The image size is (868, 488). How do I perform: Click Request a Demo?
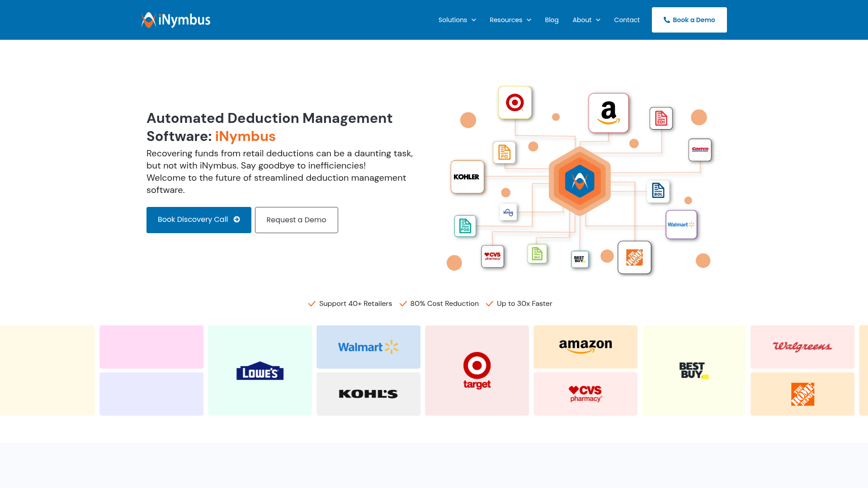click(x=296, y=220)
